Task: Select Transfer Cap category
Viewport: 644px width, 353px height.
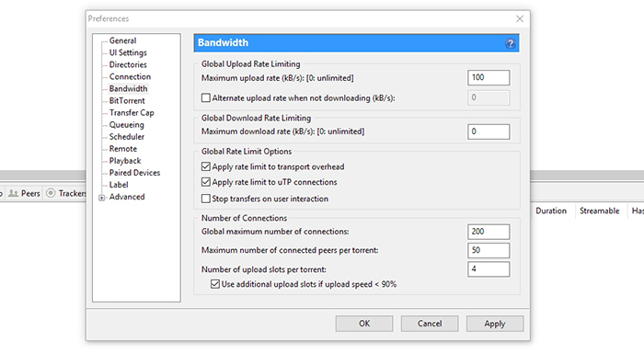Action: point(132,112)
